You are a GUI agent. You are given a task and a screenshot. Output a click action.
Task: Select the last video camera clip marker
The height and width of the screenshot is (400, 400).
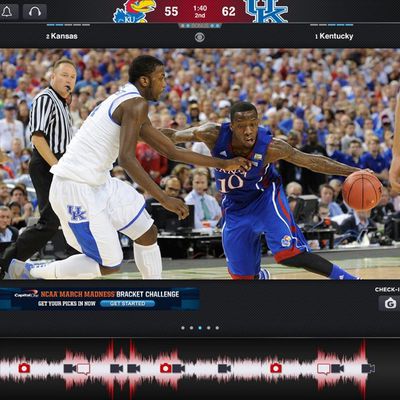(368, 368)
